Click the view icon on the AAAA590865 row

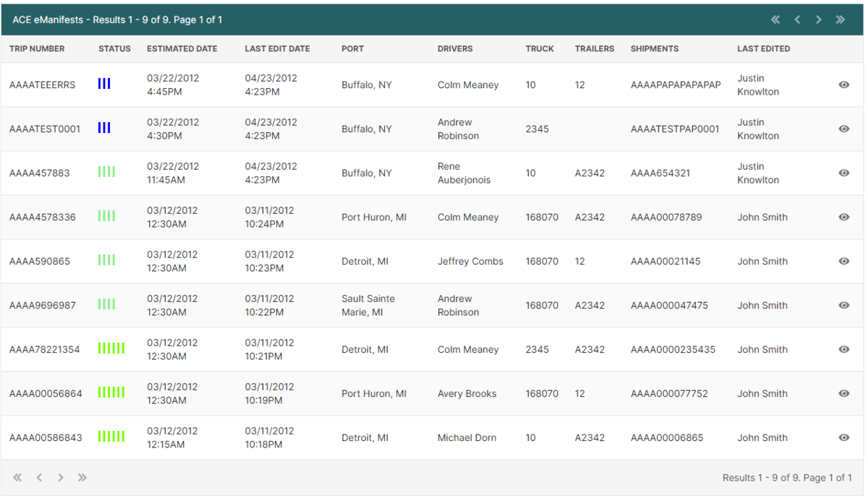click(x=844, y=261)
